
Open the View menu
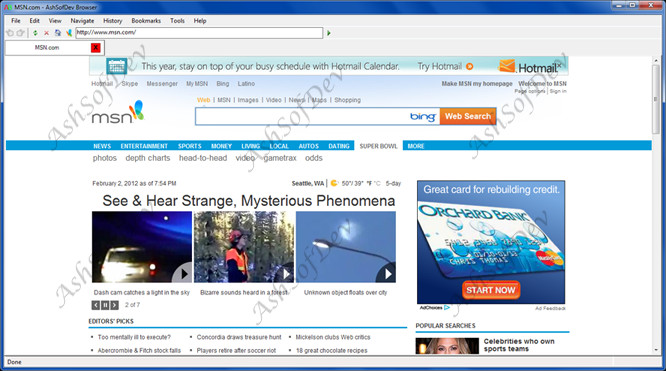[55, 20]
